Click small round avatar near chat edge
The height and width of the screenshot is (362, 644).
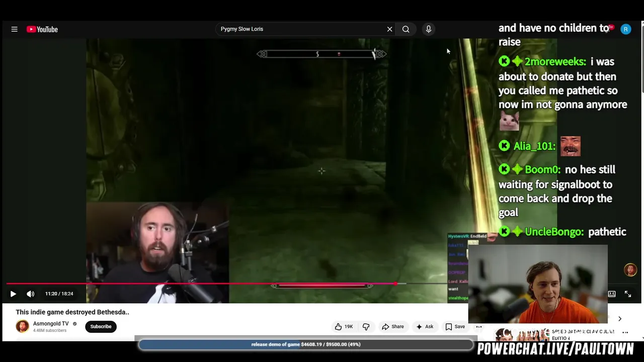(x=630, y=269)
